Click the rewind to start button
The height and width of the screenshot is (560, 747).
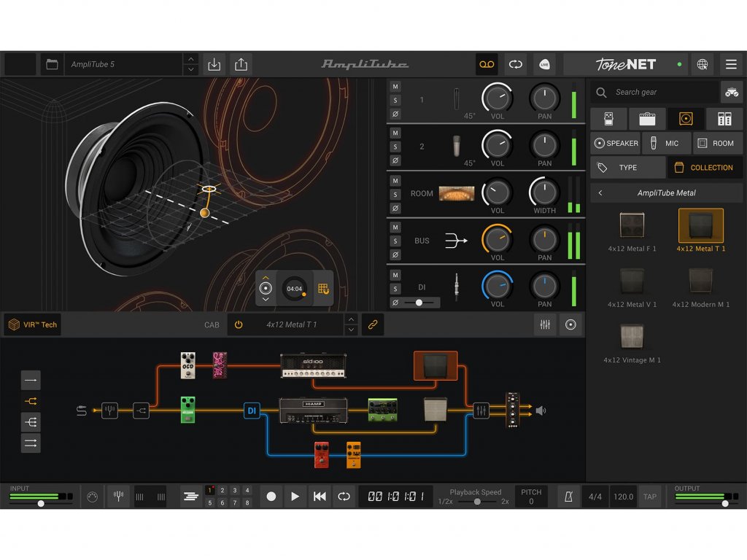pos(320,497)
